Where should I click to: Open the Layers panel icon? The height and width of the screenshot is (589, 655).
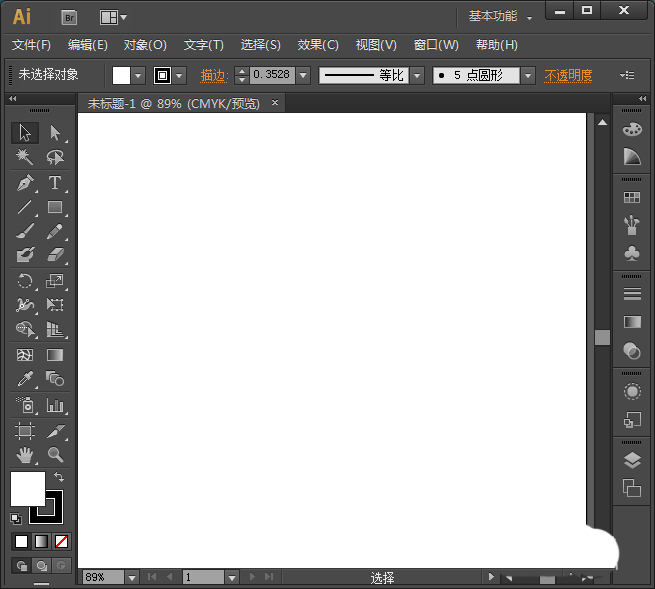pos(632,460)
